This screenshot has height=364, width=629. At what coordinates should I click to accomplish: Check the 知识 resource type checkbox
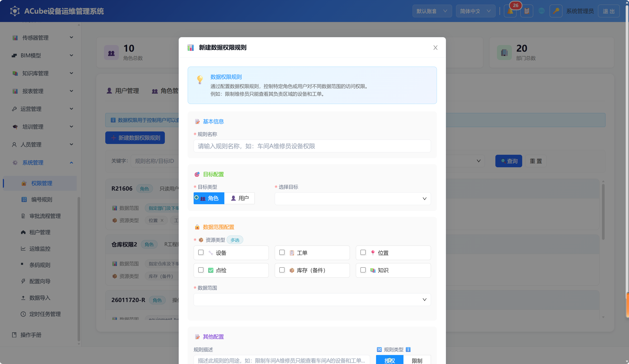363,270
